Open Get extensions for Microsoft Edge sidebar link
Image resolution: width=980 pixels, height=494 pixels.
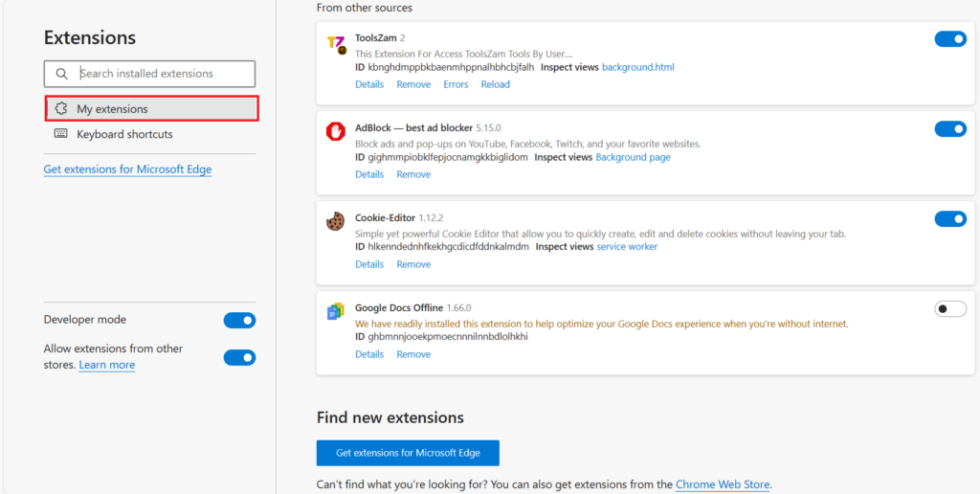coord(127,169)
